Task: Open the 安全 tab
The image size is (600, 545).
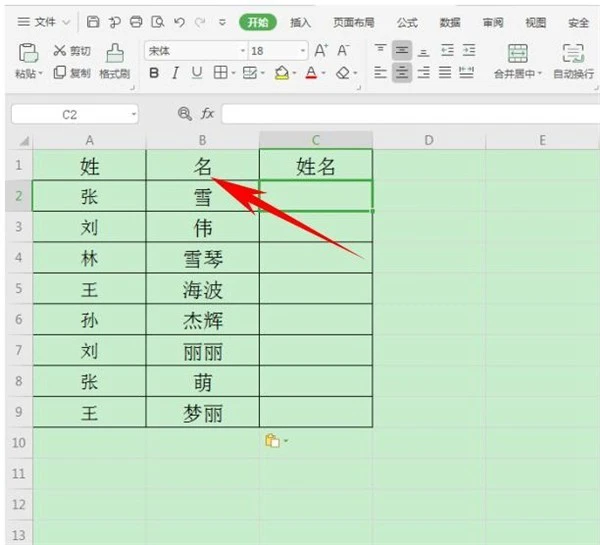Action: (578, 23)
